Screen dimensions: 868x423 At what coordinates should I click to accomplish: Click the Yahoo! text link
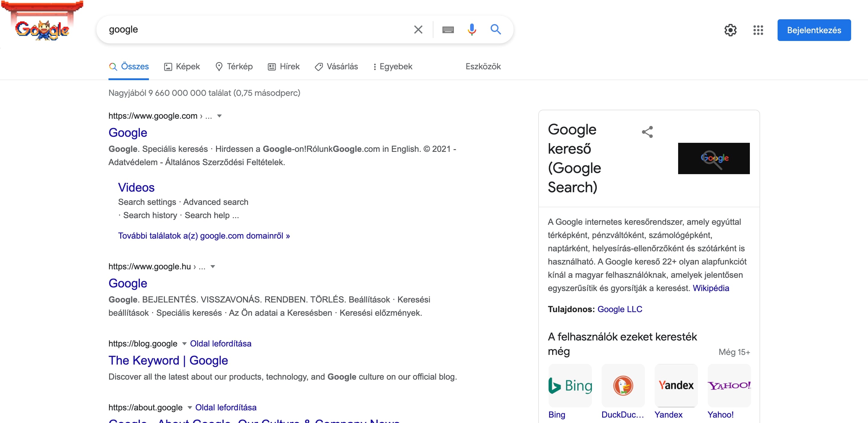point(720,415)
